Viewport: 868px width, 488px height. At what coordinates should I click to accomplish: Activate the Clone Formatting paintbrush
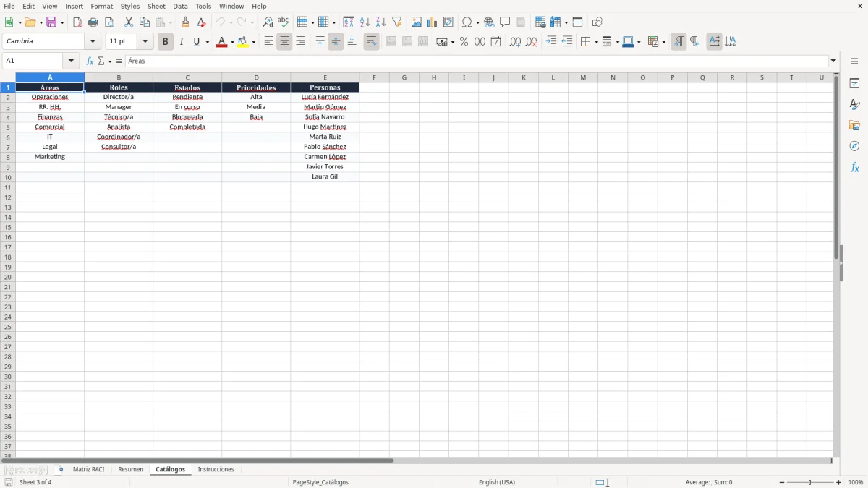pos(185,22)
